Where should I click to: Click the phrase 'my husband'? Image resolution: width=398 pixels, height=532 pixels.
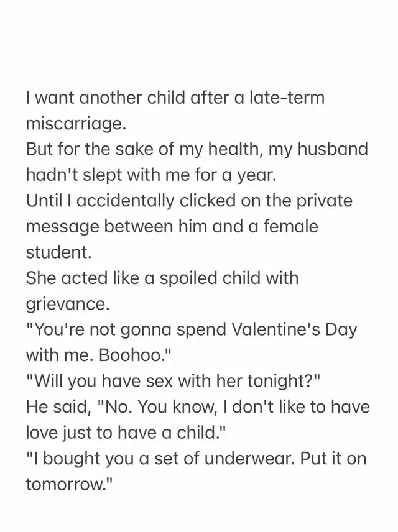318,150
